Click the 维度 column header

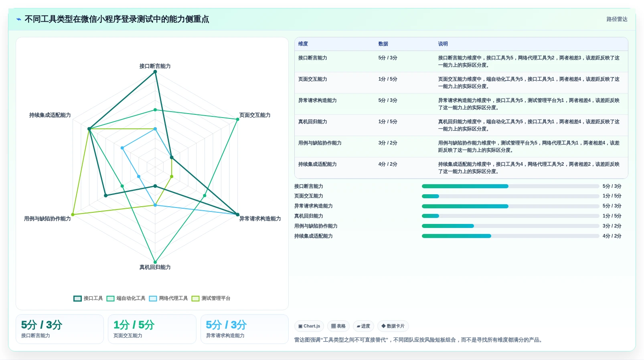coord(303,44)
